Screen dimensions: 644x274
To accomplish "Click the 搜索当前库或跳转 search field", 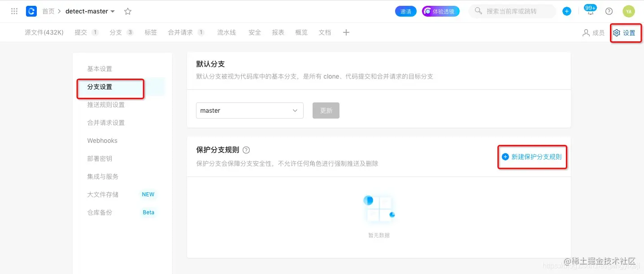I will pyautogui.click(x=512, y=11).
